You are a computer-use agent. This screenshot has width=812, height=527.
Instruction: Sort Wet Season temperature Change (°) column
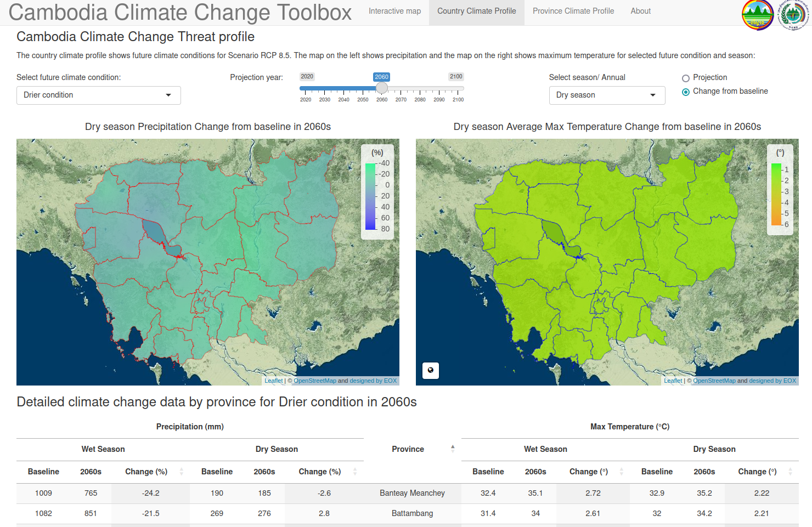coord(622,472)
